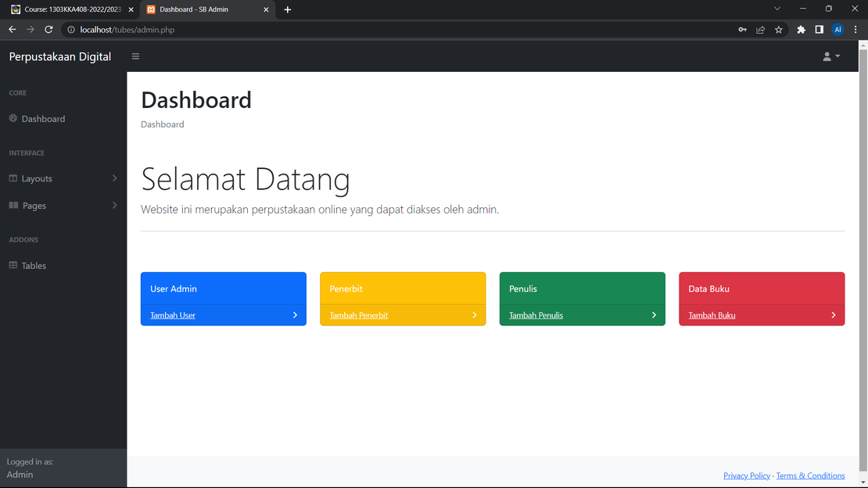Click the Tambah Penerbit link
This screenshot has height=488, width=868.
(359, 315)
